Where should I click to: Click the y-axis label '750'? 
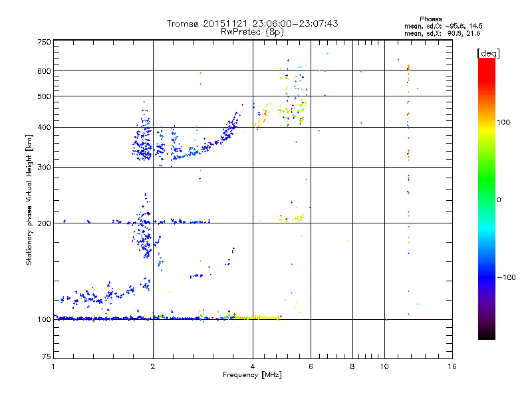coord(44,42)
